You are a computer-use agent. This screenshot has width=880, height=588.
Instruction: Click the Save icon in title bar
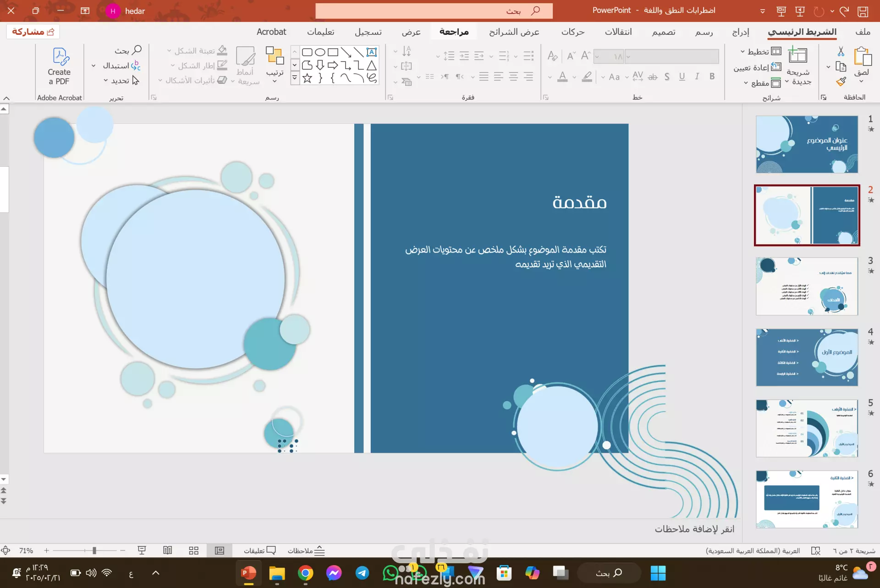[863, 11]
